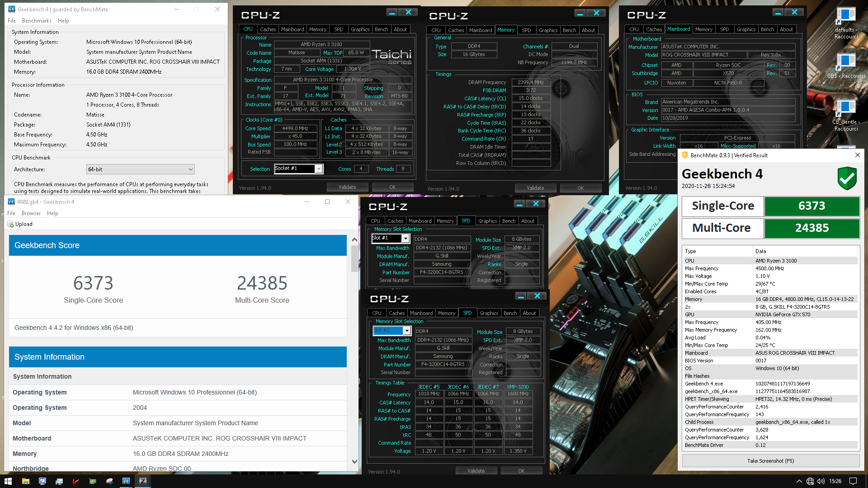Close the BenchMate Verified Result panel

click(857, 155)
